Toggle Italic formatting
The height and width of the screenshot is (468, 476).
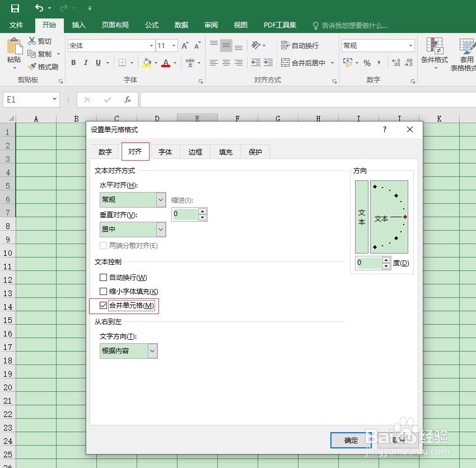click(86, 63)
